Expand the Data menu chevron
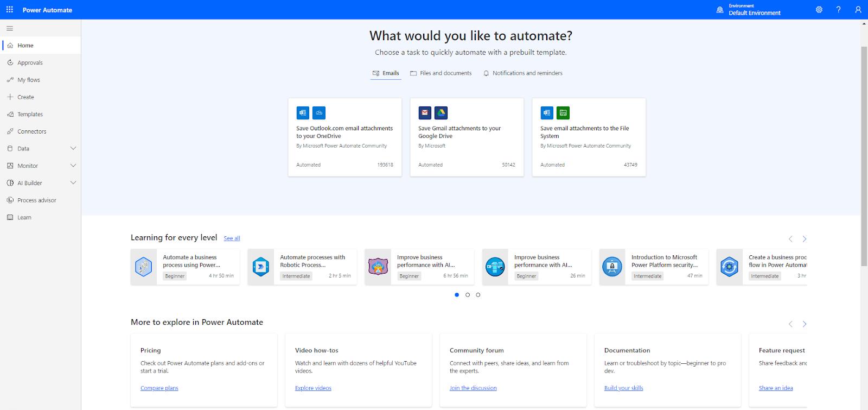 pos(73,149)
